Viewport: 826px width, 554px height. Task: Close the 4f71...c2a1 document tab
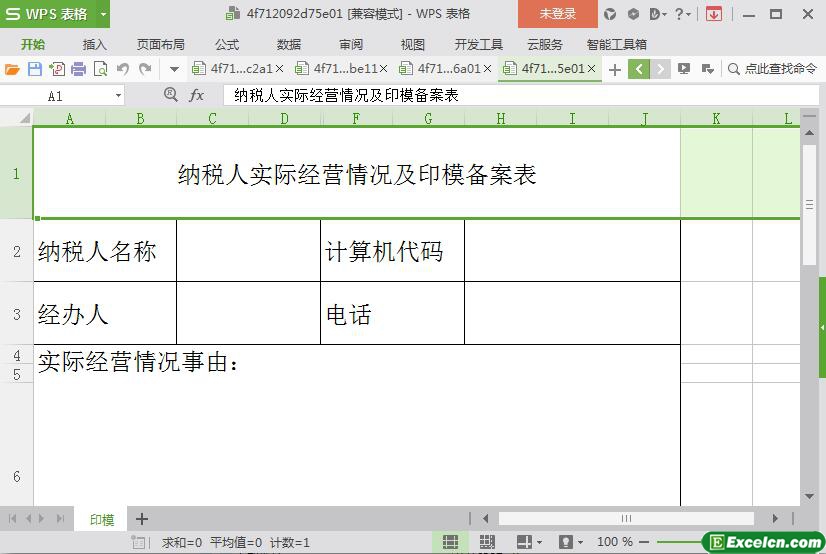click(x=279, y=68)
